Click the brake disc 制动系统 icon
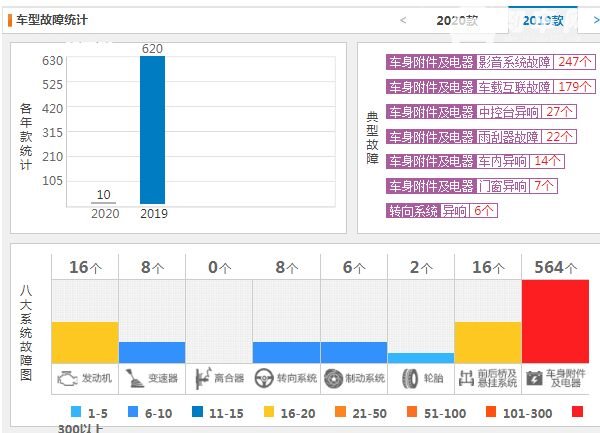 (333, 378)
